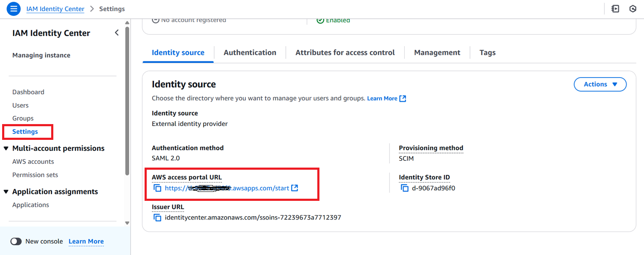Viewport: 644px width, 255px height.
Task: Copy the Issuer URL
Action: [157, 217]
